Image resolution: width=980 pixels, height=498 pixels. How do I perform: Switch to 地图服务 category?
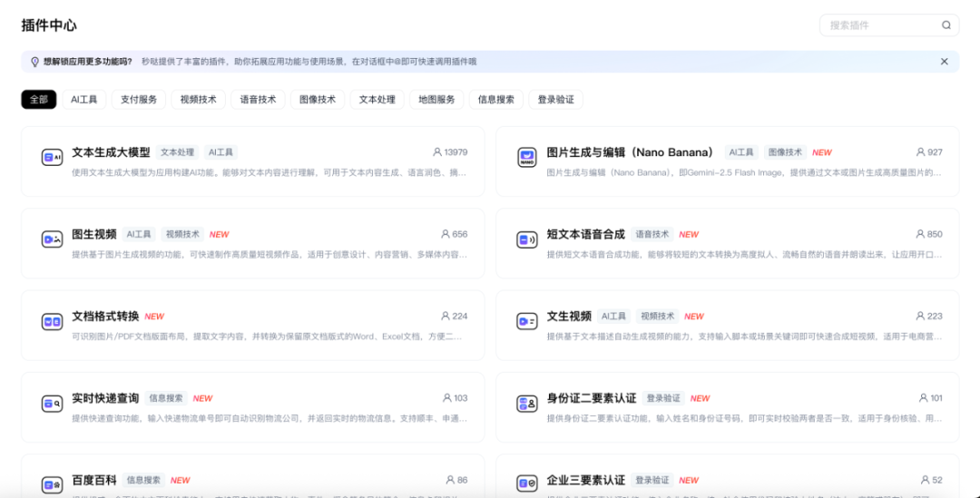tap(436, 100)
